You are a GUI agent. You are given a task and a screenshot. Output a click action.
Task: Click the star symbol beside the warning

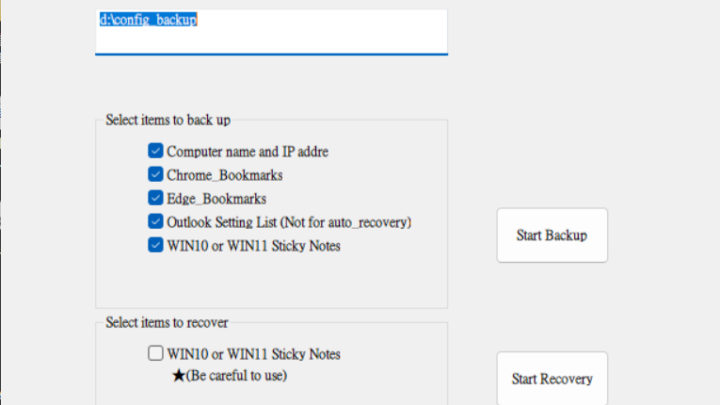pos(178,376)
